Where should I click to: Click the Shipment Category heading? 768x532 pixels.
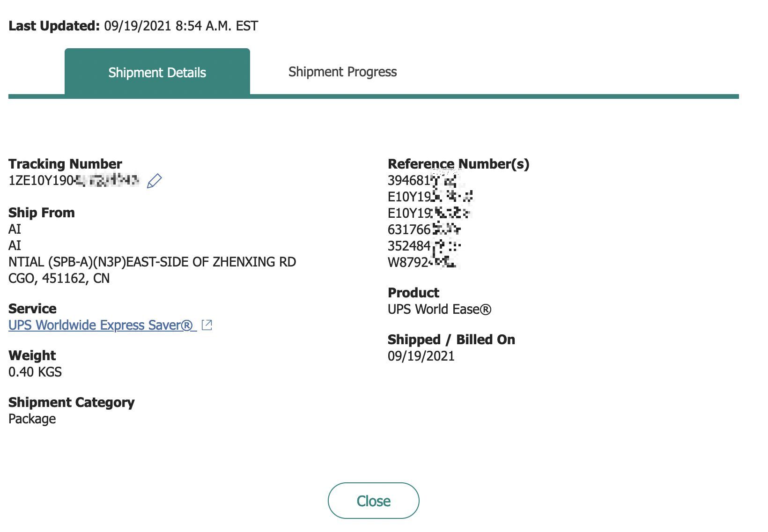(72, 402)
